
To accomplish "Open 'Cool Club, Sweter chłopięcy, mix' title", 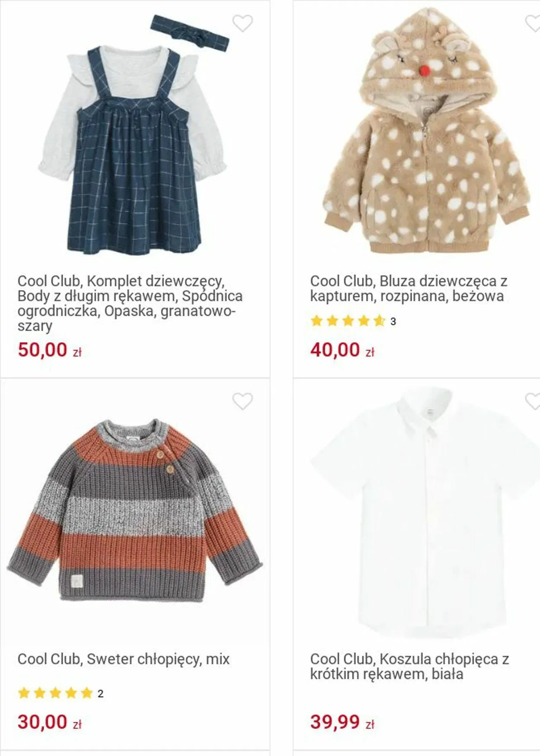I will (124, 659).
